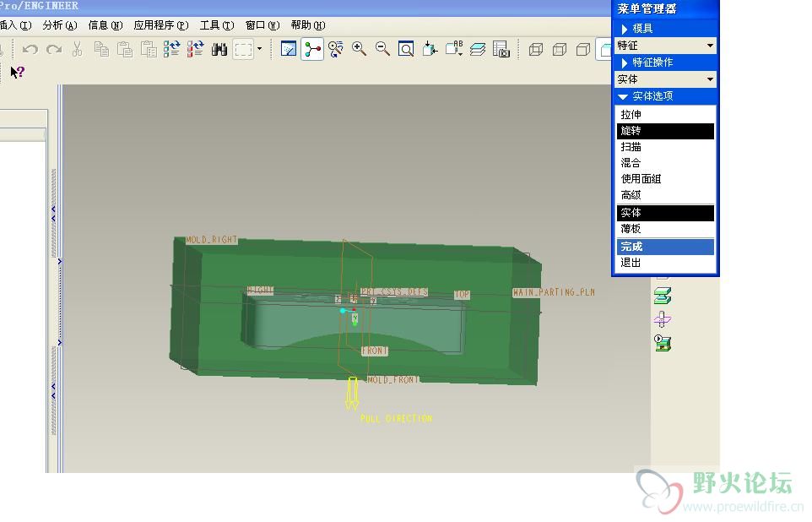
Task: Open the 实体 dropdown
Action: click(x=665, y=79)
